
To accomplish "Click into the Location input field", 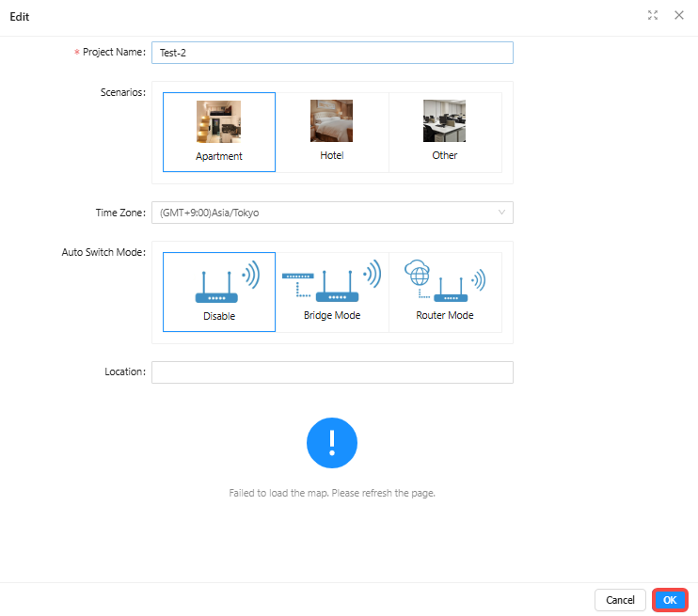I will click(x=332, y=372).
